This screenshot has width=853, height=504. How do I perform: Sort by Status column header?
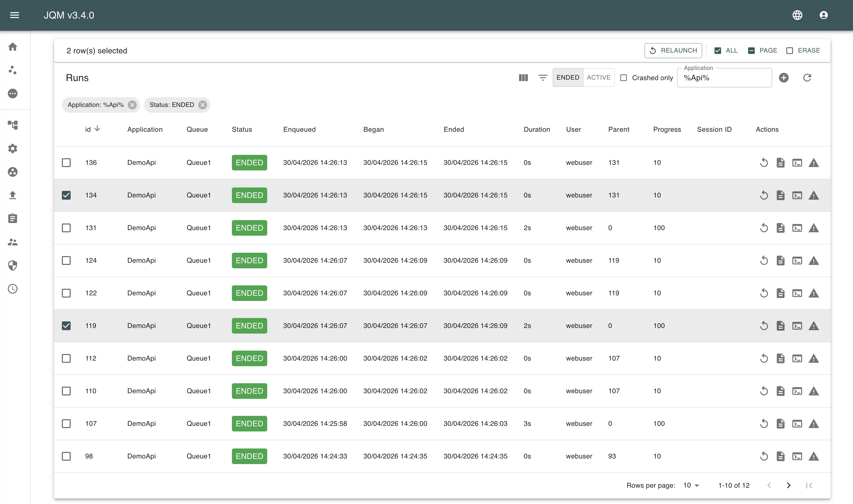click(242, 129)
